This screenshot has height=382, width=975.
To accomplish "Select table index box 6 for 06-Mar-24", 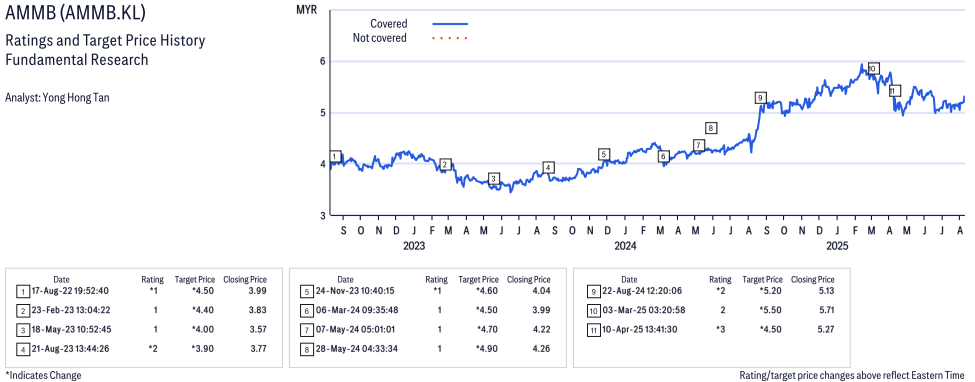I will point(307,310).
